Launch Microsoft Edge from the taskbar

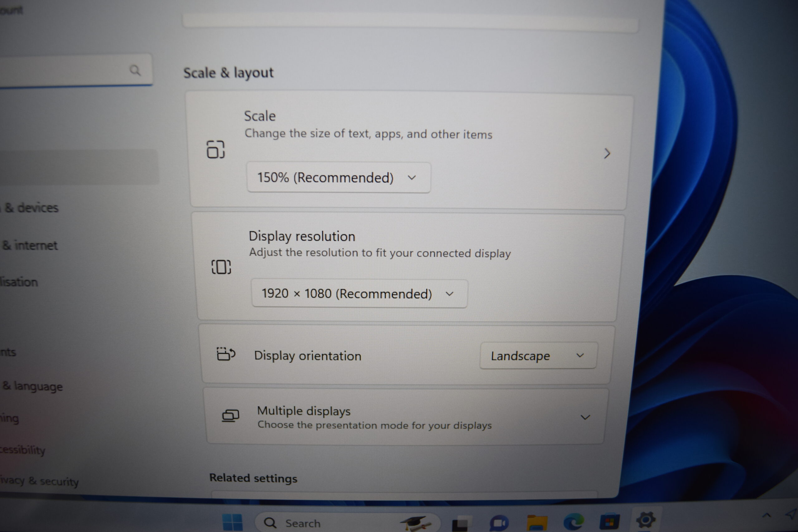574,522
